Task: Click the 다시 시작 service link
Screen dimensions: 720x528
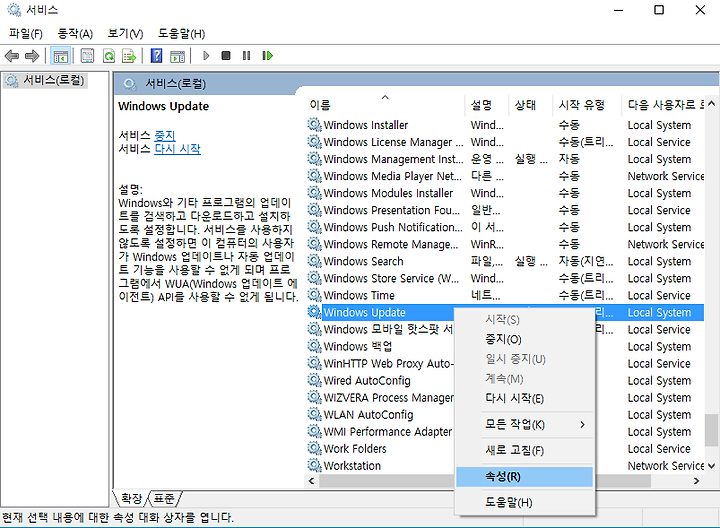Action: point(177,149)
